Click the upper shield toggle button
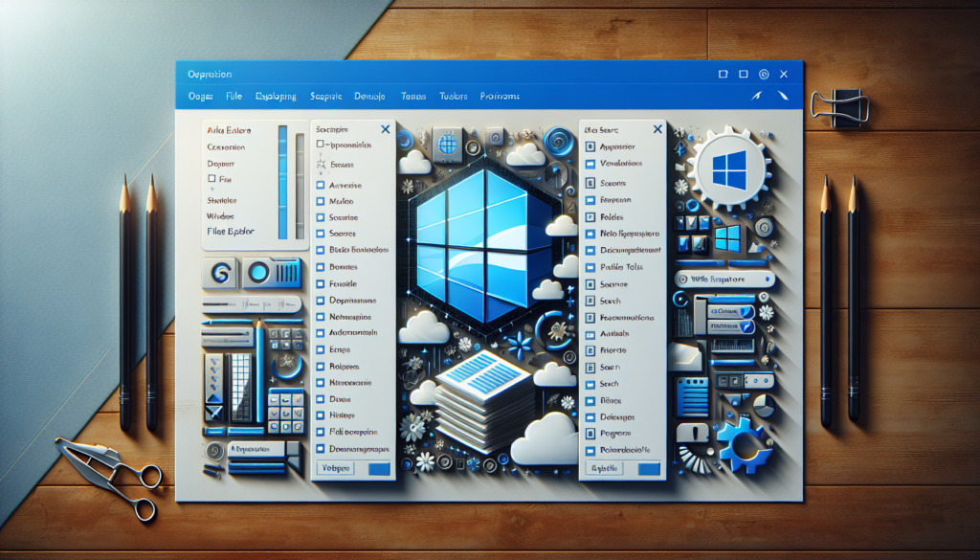Image resolution: width=980 pixels, height=560 pixels. pos(730,311)
